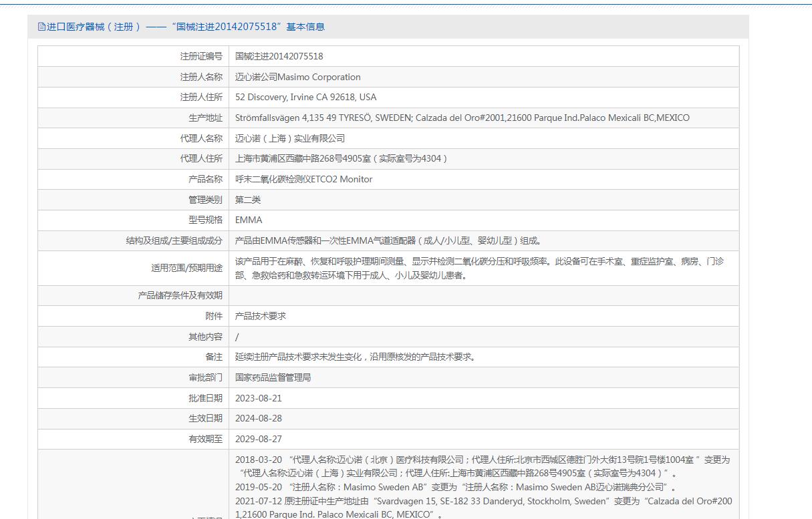Screen dimensions: 812x519
Task: Click the product name ETCO2 Monitor
Action: point(303,180)
